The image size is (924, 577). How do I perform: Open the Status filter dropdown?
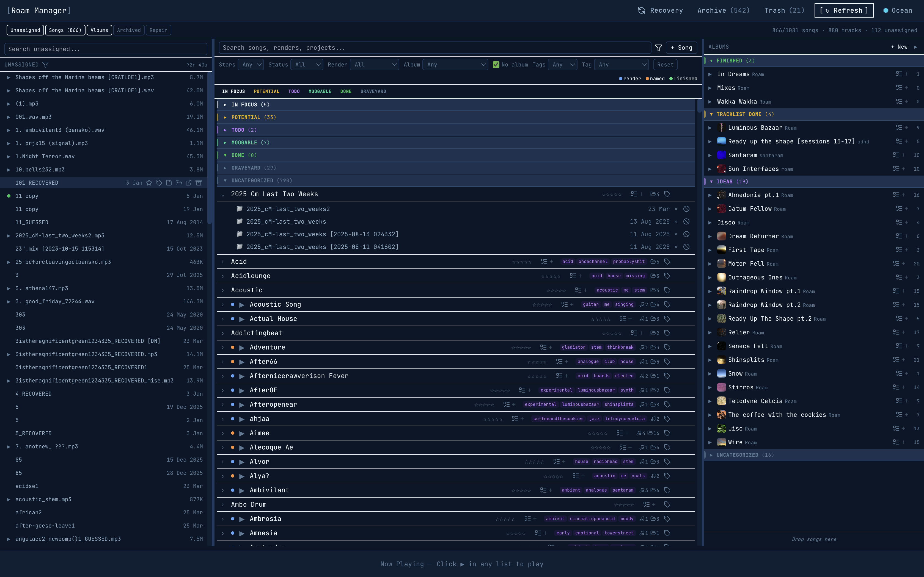pos(307,65)
